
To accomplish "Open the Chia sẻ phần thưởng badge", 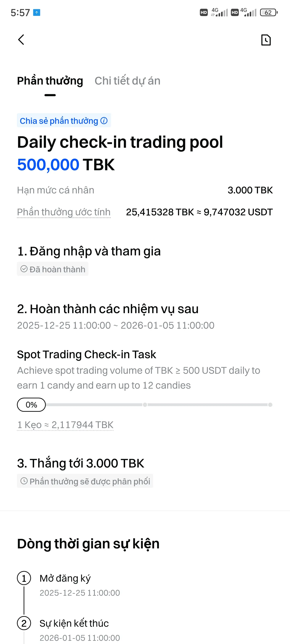I will pos(64,121).
